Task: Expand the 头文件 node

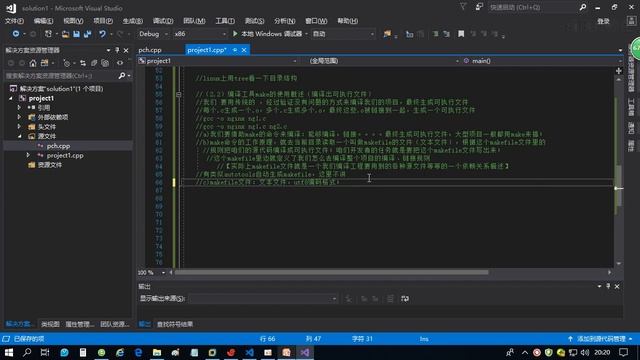Action: point(19,127)
